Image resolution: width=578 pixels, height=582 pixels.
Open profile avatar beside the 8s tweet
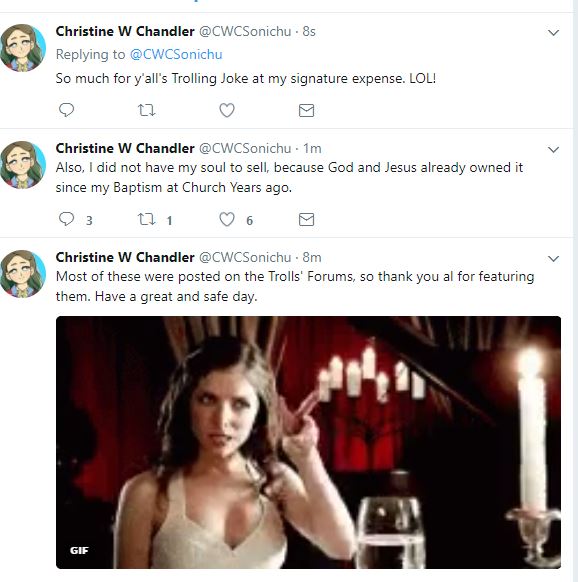click(23, 48)
